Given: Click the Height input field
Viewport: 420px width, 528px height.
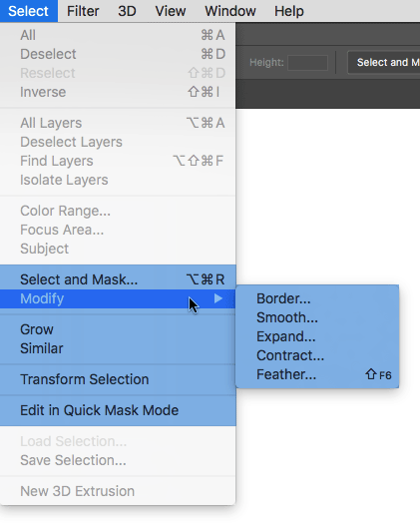Looking at the screenshot, I should click(x=307, y=63).
